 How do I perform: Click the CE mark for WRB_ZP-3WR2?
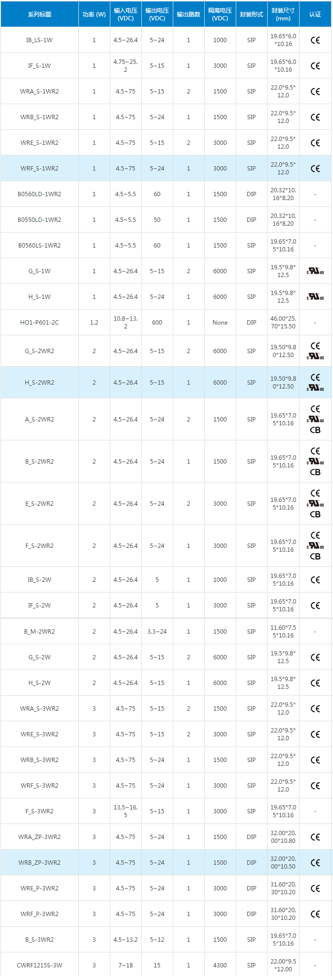(315, 863)
